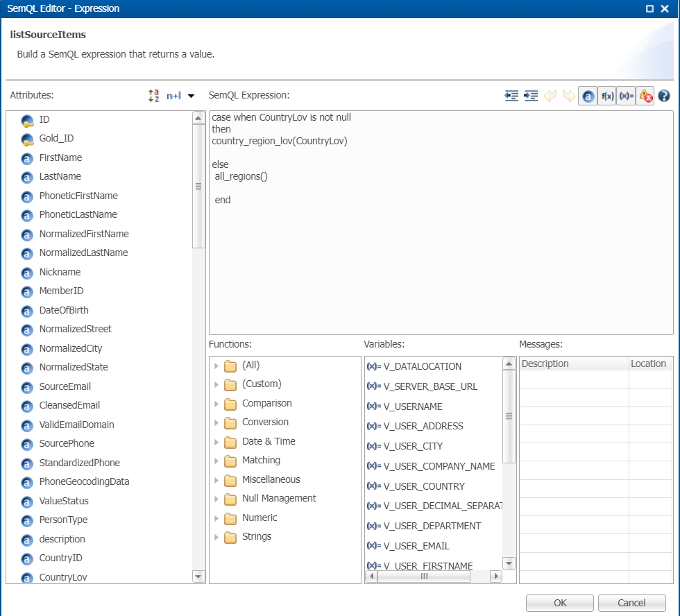Image resolution: width=680 pixels, height=616 pixels.
Task: Select the PhoneGeocodingData attribute
Action: pyautogui.click(x=84, y=482)
